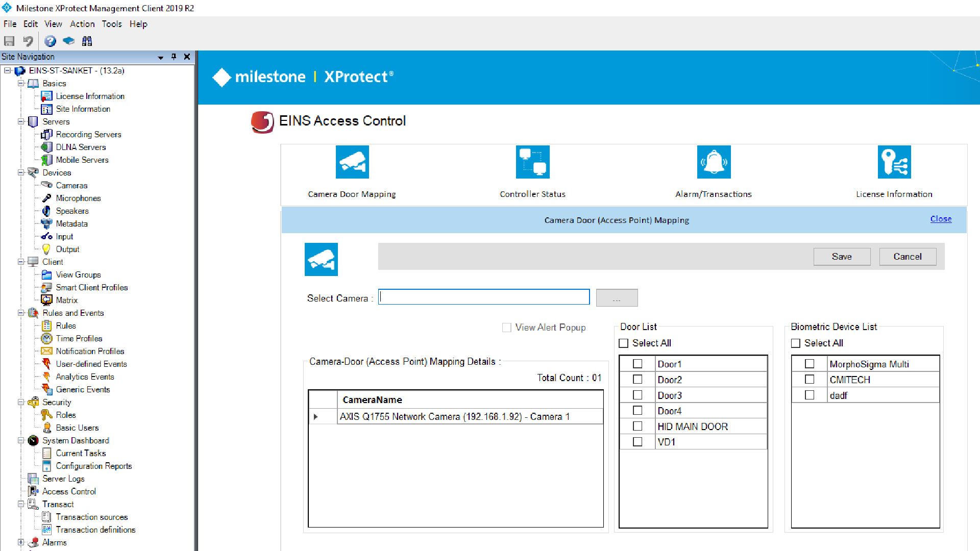Click the CameraName column header
This screenshot has width=980, height=551.
470,400
